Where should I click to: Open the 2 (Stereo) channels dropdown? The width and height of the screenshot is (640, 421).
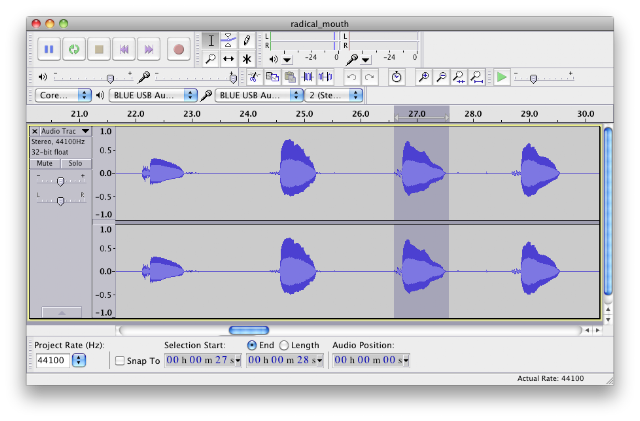click(334, 95)
